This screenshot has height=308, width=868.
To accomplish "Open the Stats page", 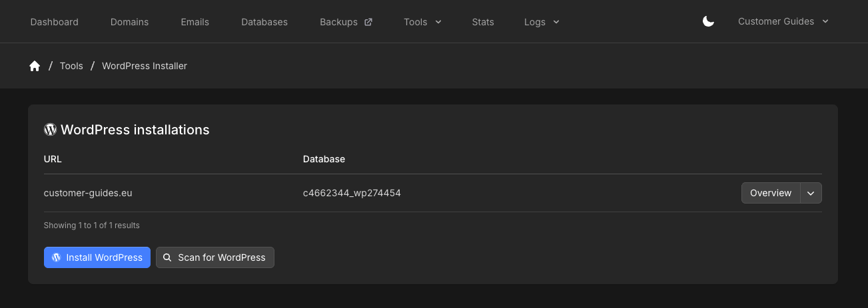I will pyautogui.click(x=483, y=22).
